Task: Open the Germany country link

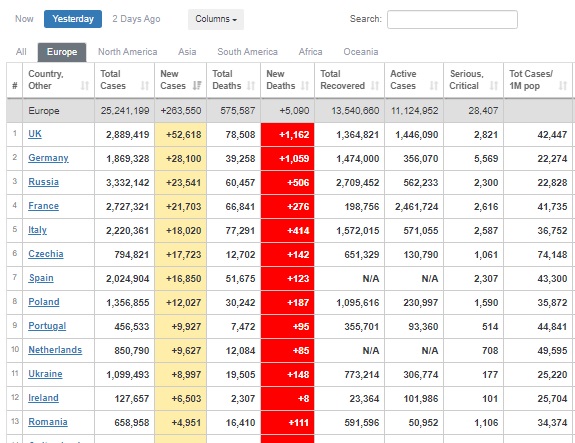Action: (48, 158)
